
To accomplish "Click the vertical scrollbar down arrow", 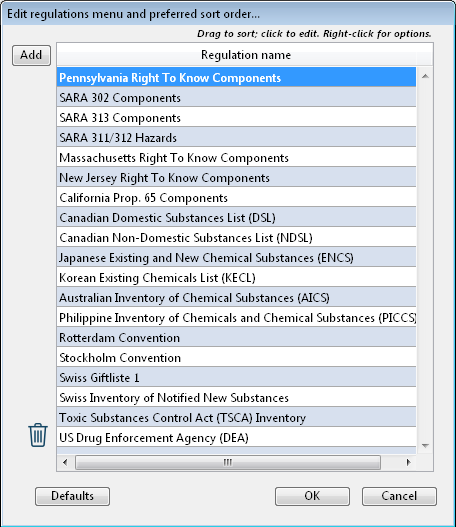I will (x=425, y=446).
